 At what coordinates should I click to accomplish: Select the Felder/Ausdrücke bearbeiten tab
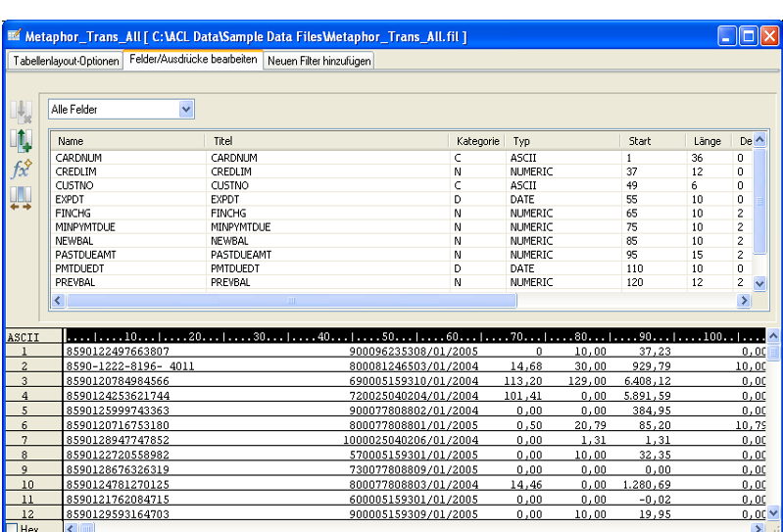click(193, 60)
